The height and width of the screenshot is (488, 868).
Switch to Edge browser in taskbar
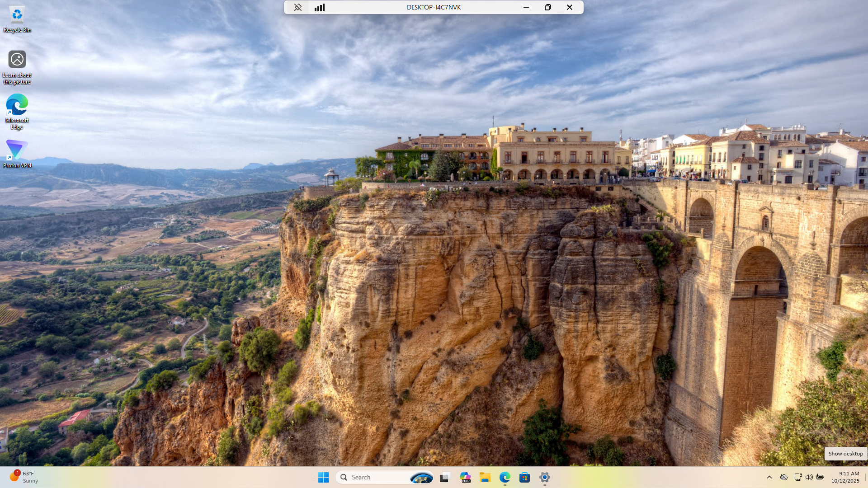(505, 477)
